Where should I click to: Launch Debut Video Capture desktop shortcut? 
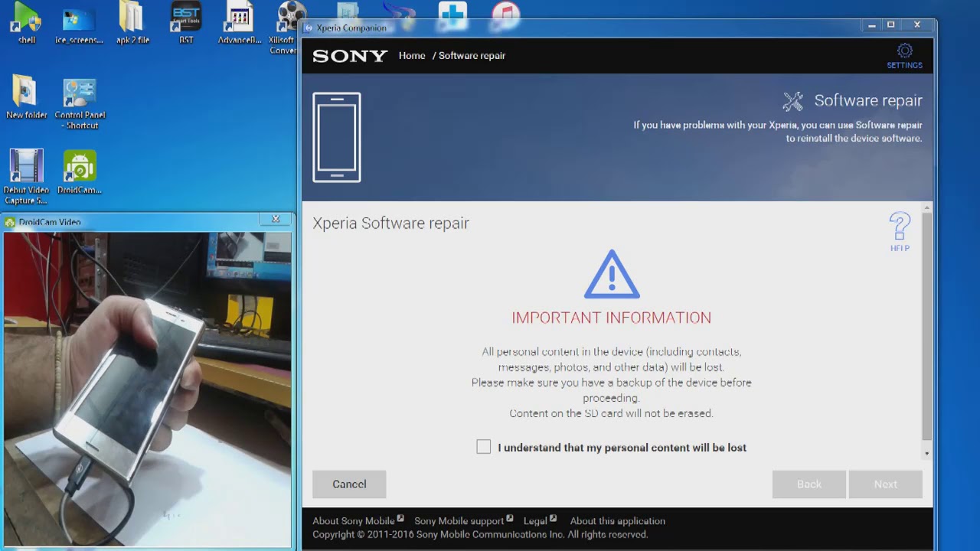pyautogui.click(x=26, y=176)
